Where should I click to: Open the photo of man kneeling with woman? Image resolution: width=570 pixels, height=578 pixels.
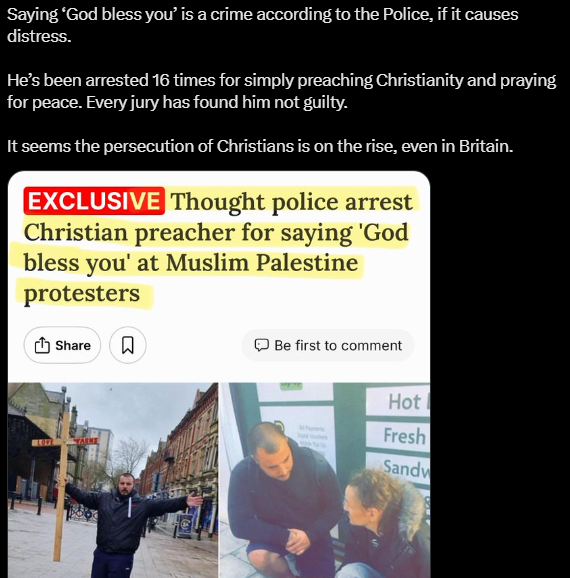[325, 480]
